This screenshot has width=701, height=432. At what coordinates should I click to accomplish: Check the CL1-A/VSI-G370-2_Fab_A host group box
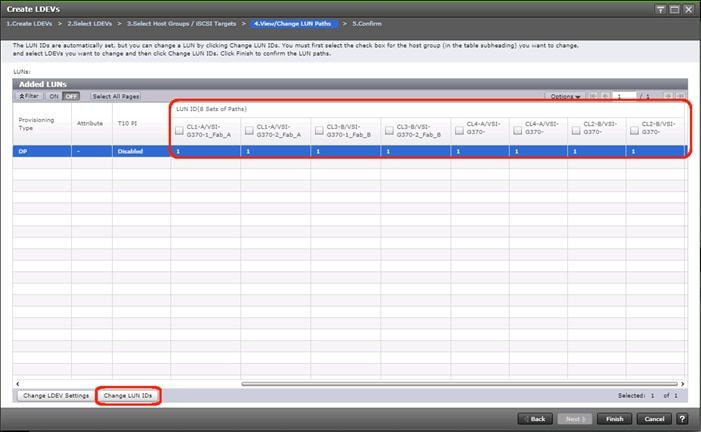point(249,130)
